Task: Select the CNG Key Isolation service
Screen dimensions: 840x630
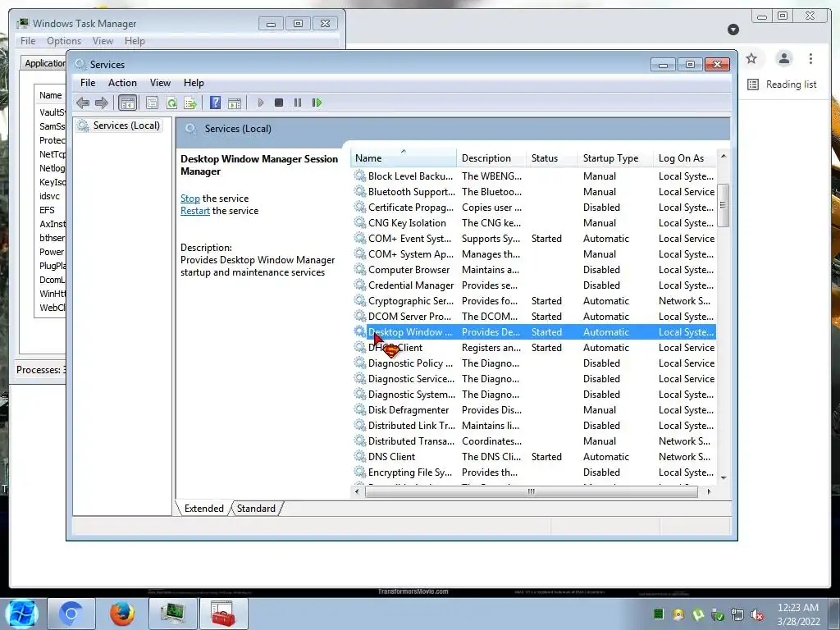Action: (x=534, y=223)
